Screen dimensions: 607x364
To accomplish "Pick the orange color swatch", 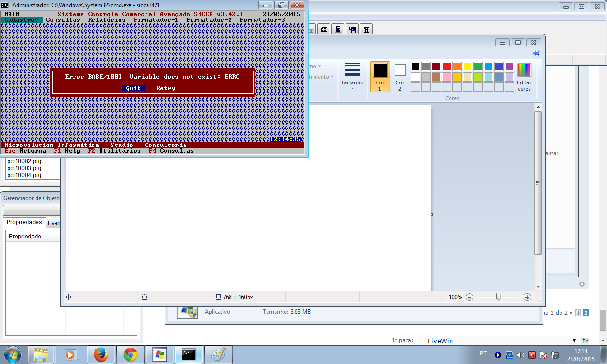I will 457,66.
